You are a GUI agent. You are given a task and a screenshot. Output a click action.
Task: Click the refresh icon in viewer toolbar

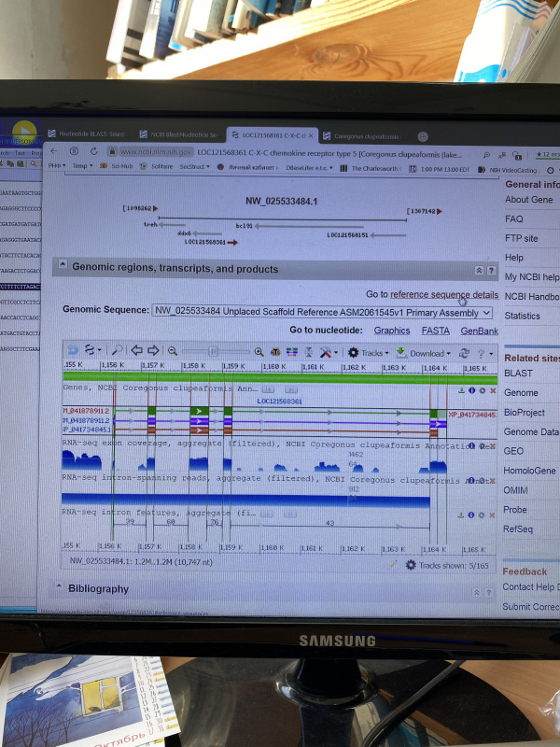pos(464,353)
